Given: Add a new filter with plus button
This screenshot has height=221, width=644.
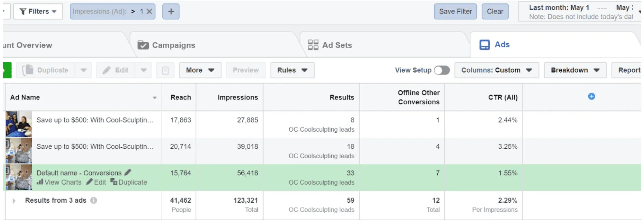Looking at the screenshot, I should tap(171, 12).
